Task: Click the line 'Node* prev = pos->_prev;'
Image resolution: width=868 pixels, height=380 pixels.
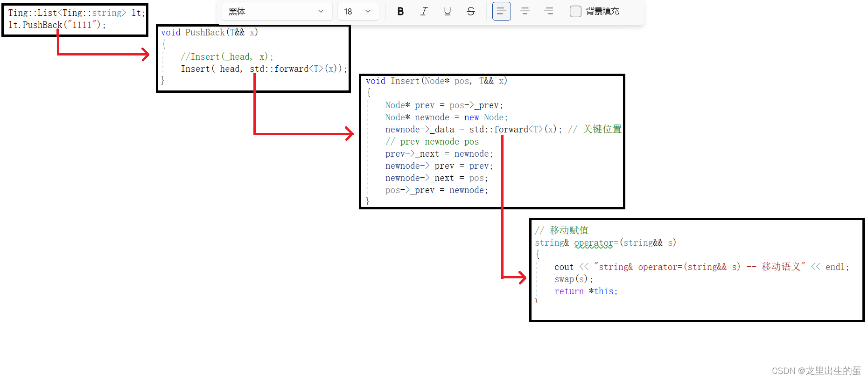Action: pyautogui.click(x=444, y=105)
